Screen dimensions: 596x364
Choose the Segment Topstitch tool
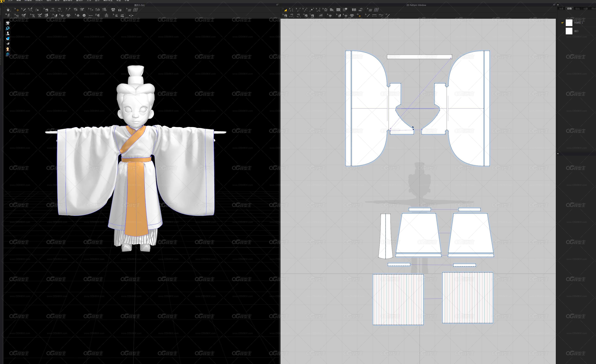point(374,15)
